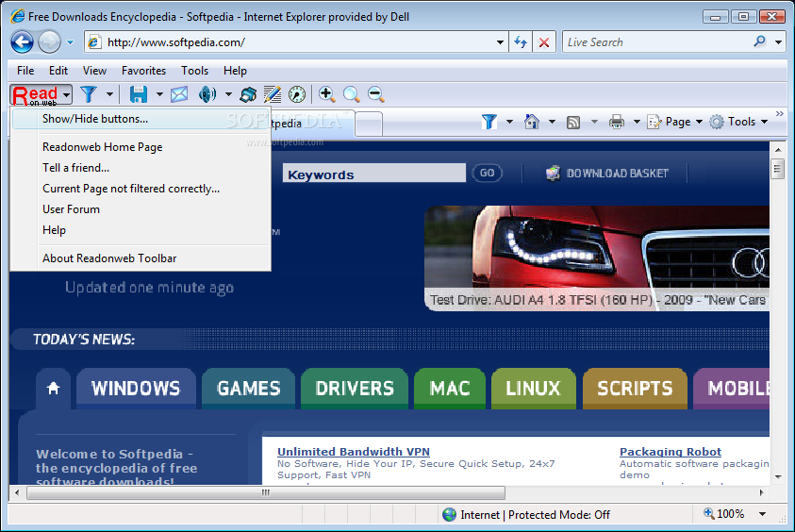Expand the save icon dropdown arrow
The height and width of the screenshot is (532, 795).
(159, 94)
